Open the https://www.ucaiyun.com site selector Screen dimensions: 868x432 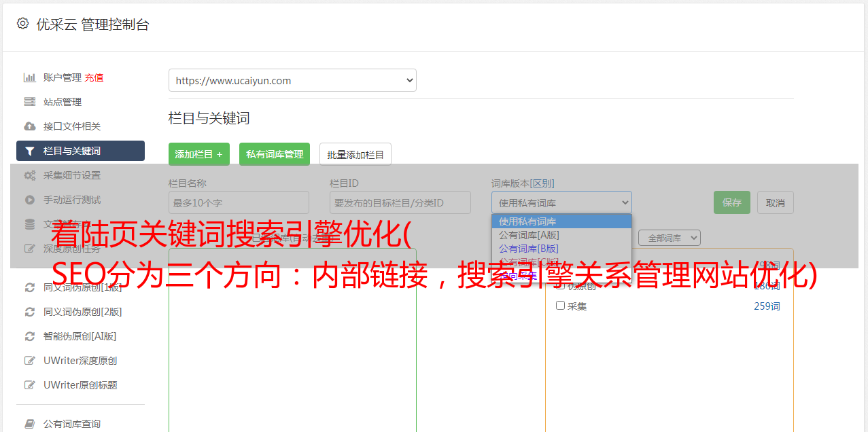(x=292, y=80)
